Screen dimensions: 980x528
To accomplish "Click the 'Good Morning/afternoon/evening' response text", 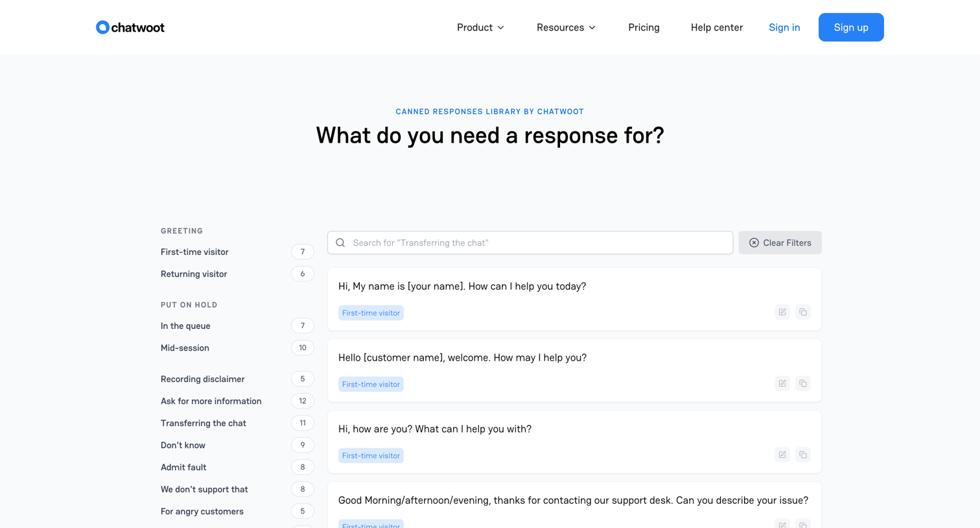I will coord(573,500).
